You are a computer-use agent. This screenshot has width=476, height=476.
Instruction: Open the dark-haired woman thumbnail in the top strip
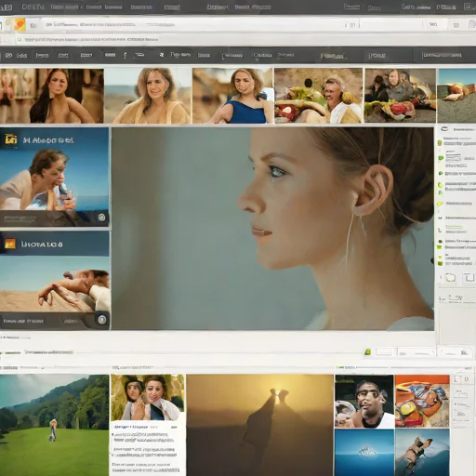point(52,96)
